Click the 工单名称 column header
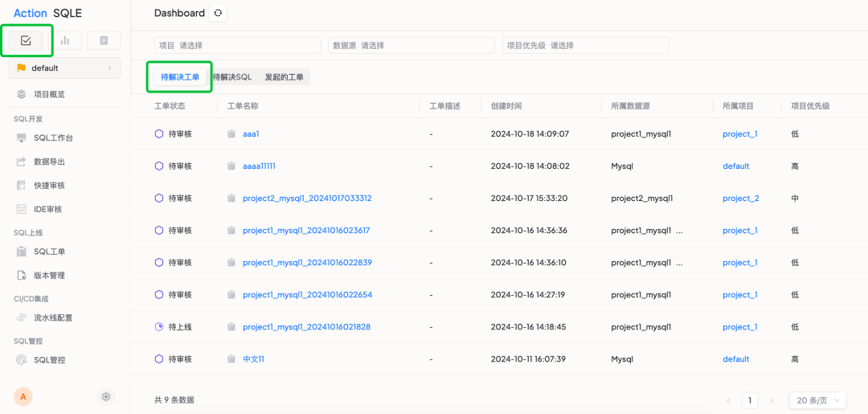 click(243, 106)
